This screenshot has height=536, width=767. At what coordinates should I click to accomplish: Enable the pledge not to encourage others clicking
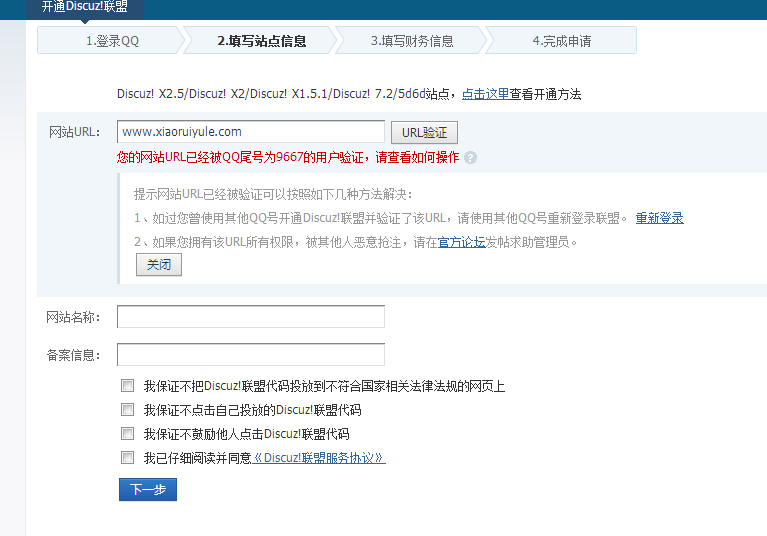coord(127,433)
